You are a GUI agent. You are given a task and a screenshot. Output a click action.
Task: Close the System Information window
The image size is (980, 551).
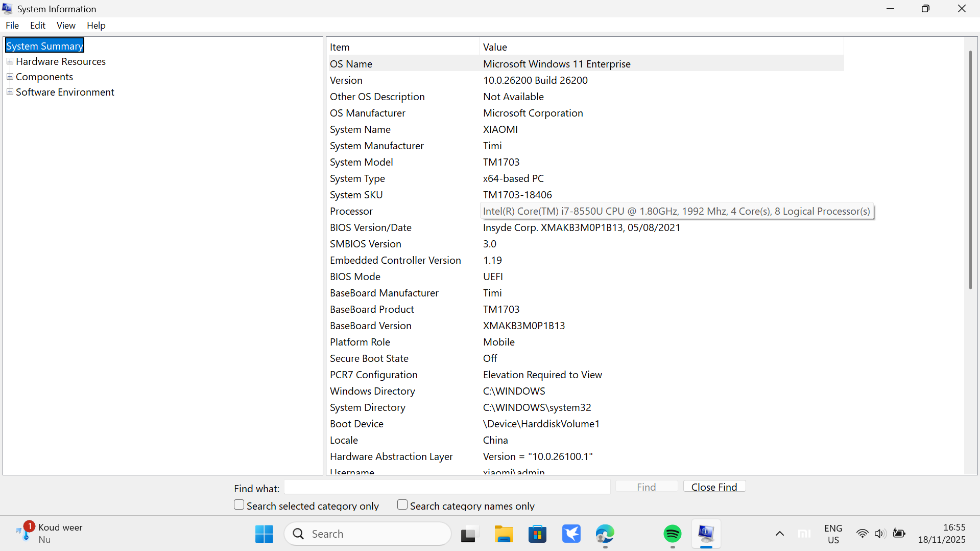(x=962, y=9)
